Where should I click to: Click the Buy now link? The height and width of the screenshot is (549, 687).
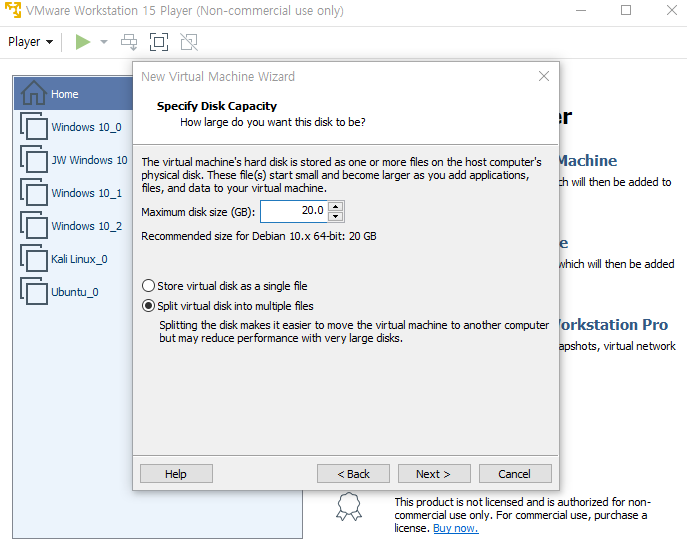tap(456, 528)
